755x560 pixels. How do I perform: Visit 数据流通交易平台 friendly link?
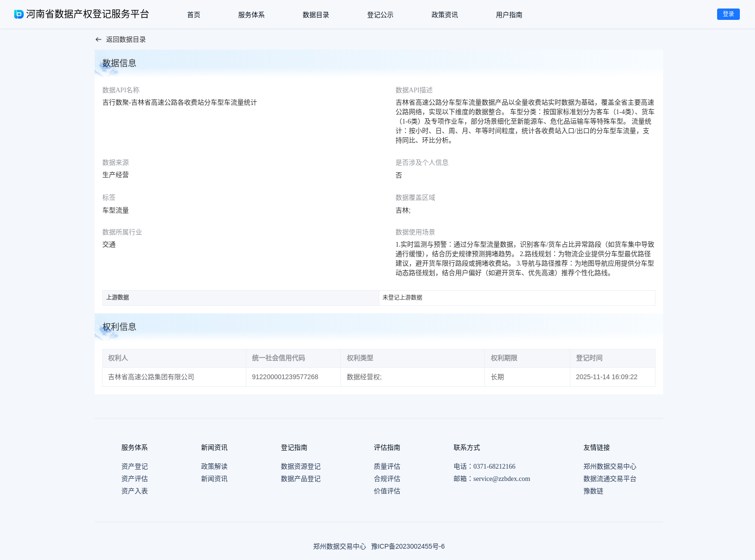point(610,479)
